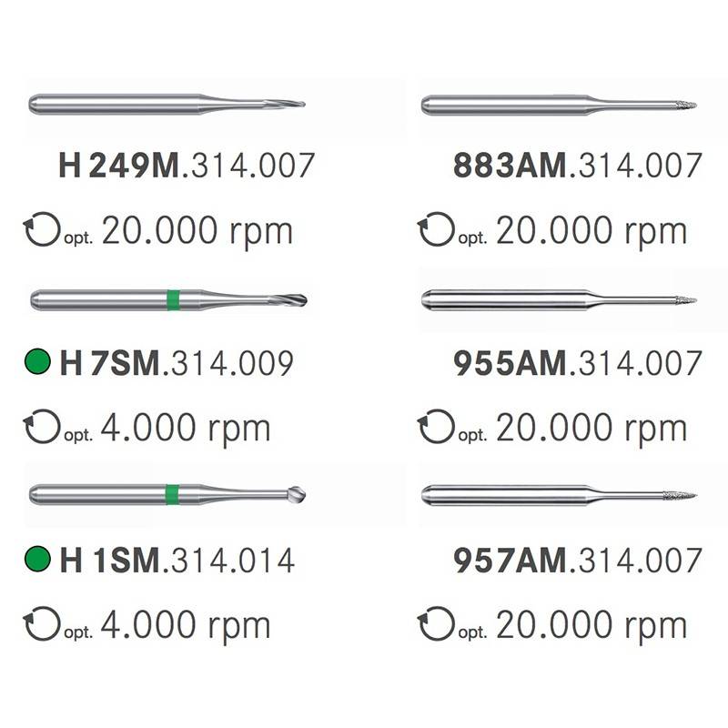The width and height of the screenshot is (728, 728).
Task: Select the H 7SM.314.009 product code
Action: pyautogui.click(x=177, y=363)
